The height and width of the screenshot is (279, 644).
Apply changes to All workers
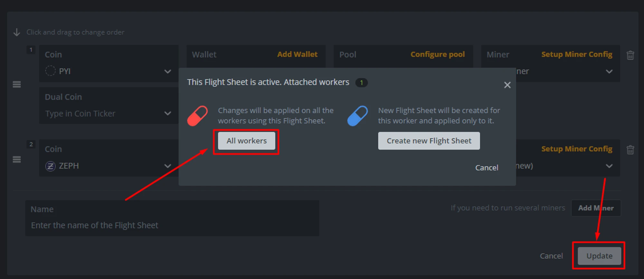pyautogui.click(x=246, y=141)
